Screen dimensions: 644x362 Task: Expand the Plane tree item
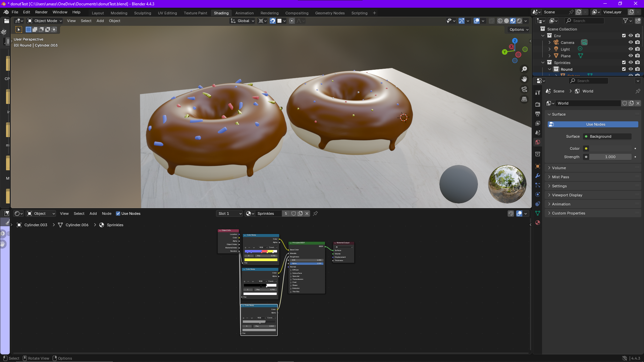[549, 56]
